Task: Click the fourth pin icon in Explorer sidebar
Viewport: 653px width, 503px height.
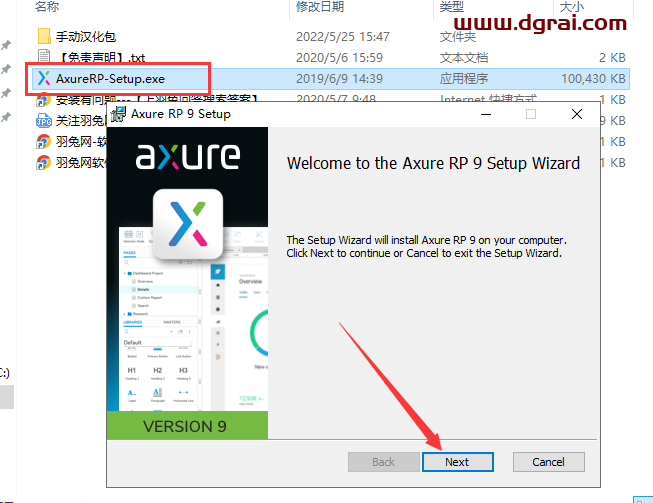Action: point(6,117)
